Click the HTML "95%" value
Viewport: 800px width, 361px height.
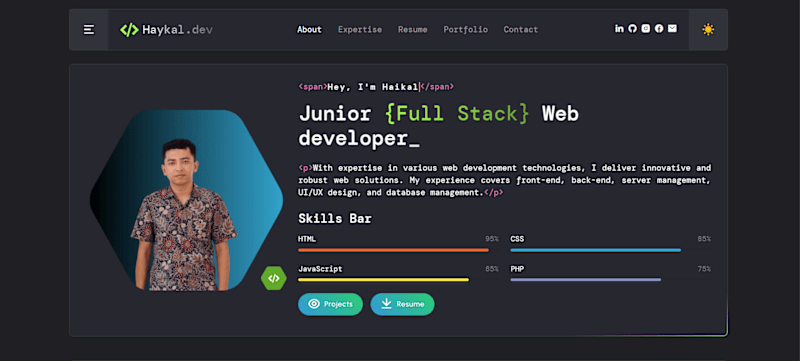click(492, 239)
